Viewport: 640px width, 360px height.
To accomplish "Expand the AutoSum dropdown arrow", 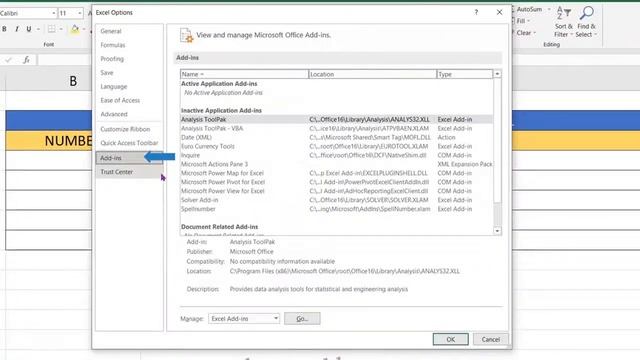I will click(x=549, y=9).
